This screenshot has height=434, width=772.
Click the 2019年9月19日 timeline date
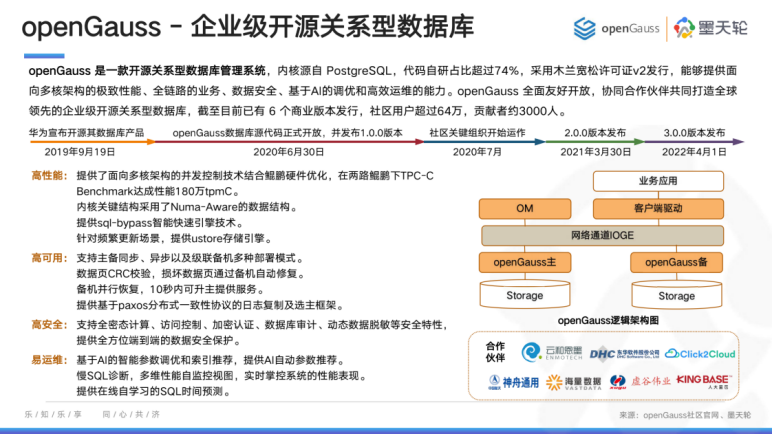pyautogui.click(x=80, y=152)
